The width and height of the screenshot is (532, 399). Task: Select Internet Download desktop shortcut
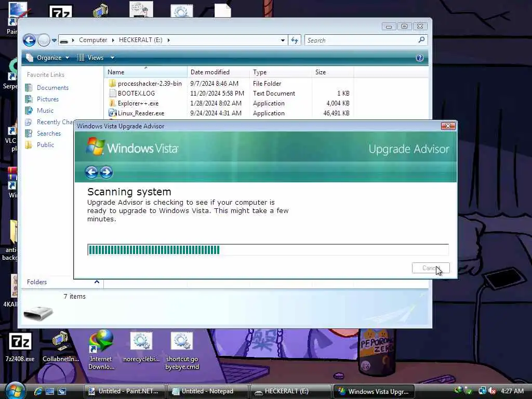point(101,351)
